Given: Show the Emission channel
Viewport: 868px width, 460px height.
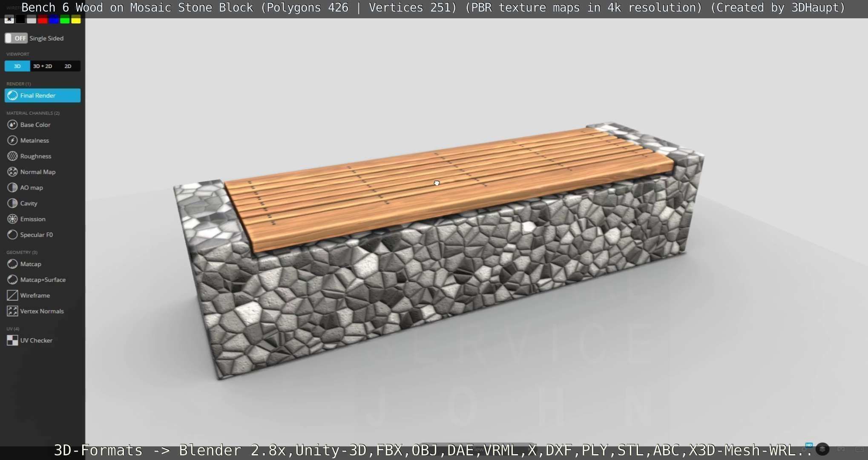Looking at the screenshot, I should coord(26,219).
